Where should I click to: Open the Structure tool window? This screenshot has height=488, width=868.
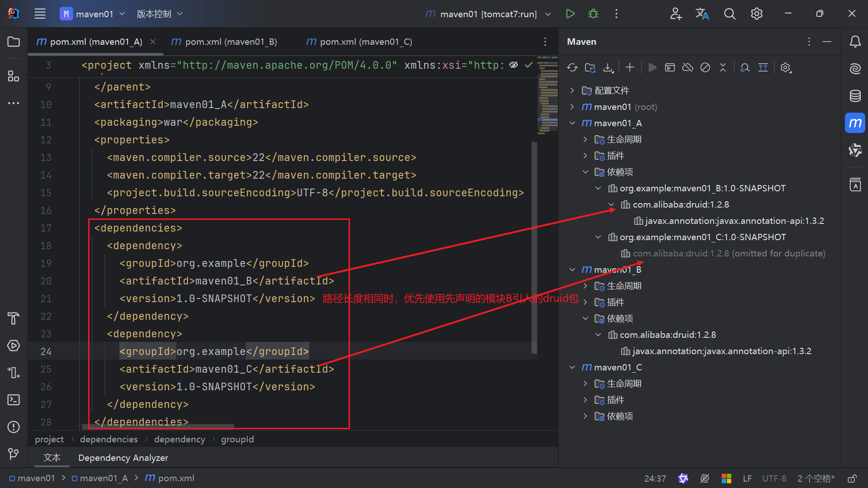click(x=14, y=76)
